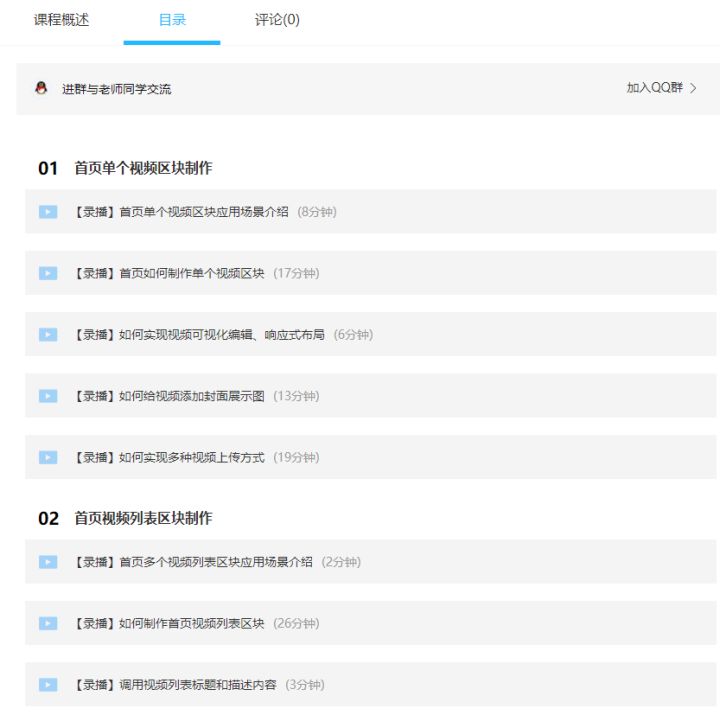Expand the 加入QQ群 chevron arrow
Viewport: 720px width, 715px height.
coord(693,88)
